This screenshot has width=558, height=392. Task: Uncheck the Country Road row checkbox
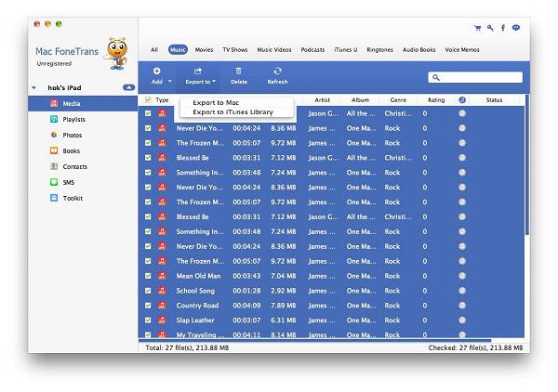tap(148, 306)
